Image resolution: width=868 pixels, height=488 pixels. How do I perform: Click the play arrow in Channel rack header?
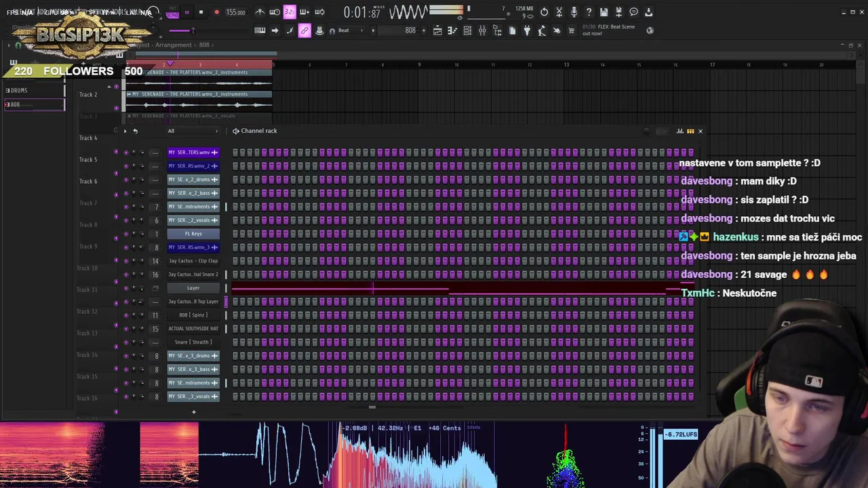[x=125, y=131]
